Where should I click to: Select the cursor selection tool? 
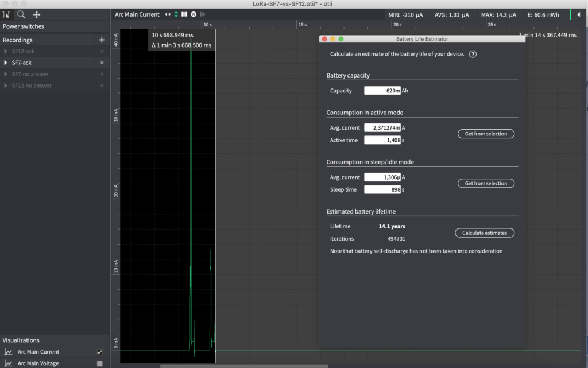pyautogui.click(x=6, y=14)
